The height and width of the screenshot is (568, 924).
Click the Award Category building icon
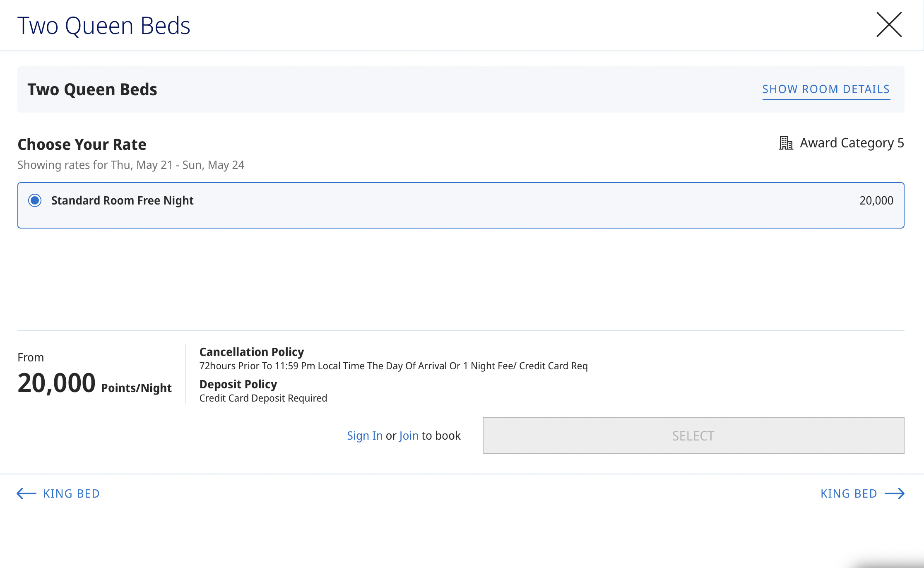785,143
